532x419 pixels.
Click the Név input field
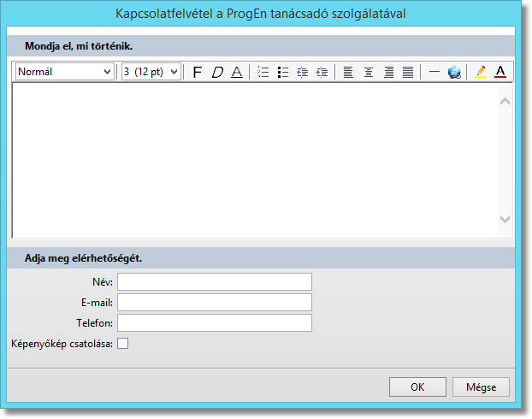pos(215,281)
